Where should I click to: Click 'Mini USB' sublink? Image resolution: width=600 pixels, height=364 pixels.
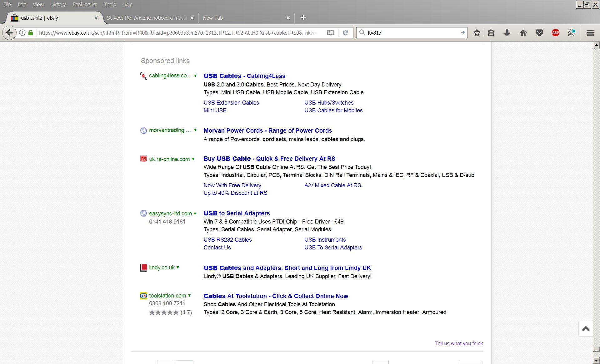tap(215, 111)
